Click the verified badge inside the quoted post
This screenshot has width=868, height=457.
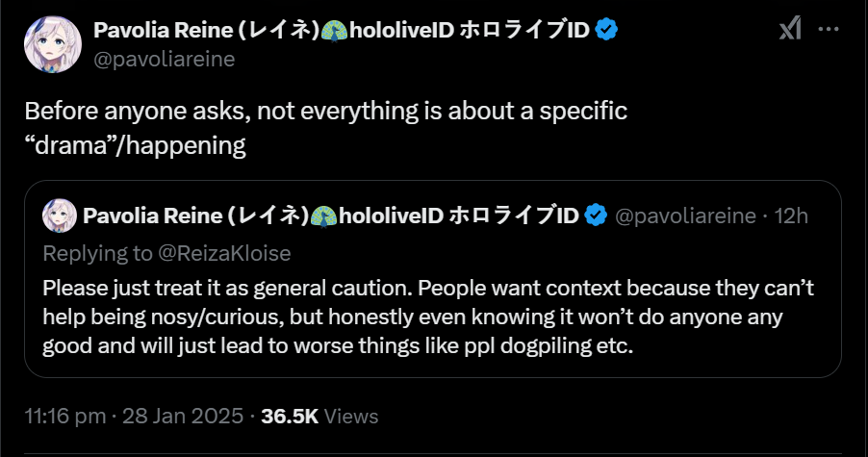click(x=596, y=215)
